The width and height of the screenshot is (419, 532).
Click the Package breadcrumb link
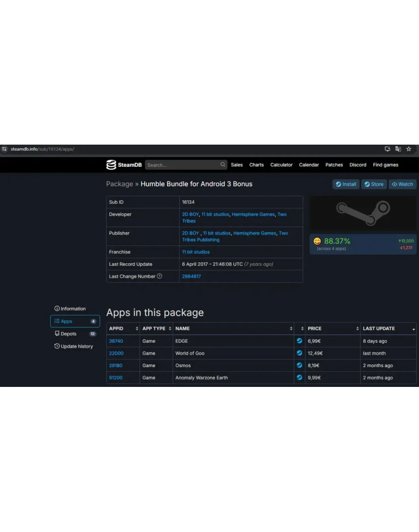click(119, 184)
